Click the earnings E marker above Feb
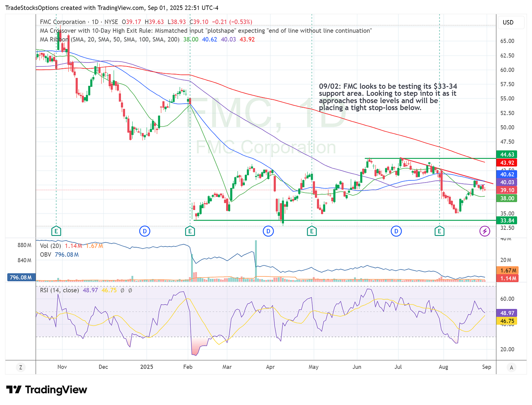 [x=189, y=231]
